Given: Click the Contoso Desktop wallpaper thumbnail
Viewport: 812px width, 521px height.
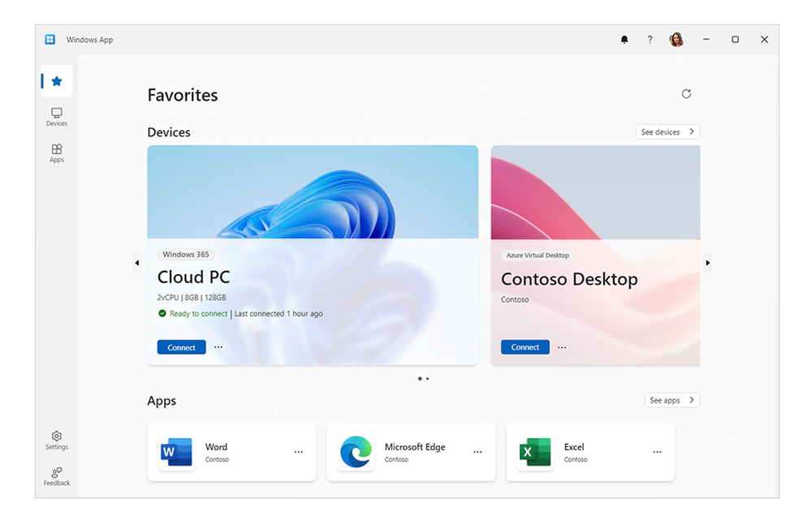Looking at the screenshot, I should (595, 192).
